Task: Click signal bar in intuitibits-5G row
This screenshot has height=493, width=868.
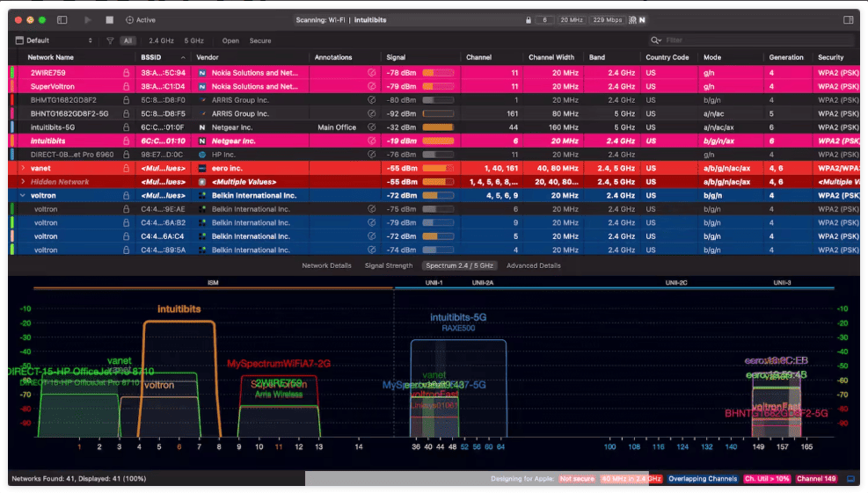Action: (x=438, y=127)
